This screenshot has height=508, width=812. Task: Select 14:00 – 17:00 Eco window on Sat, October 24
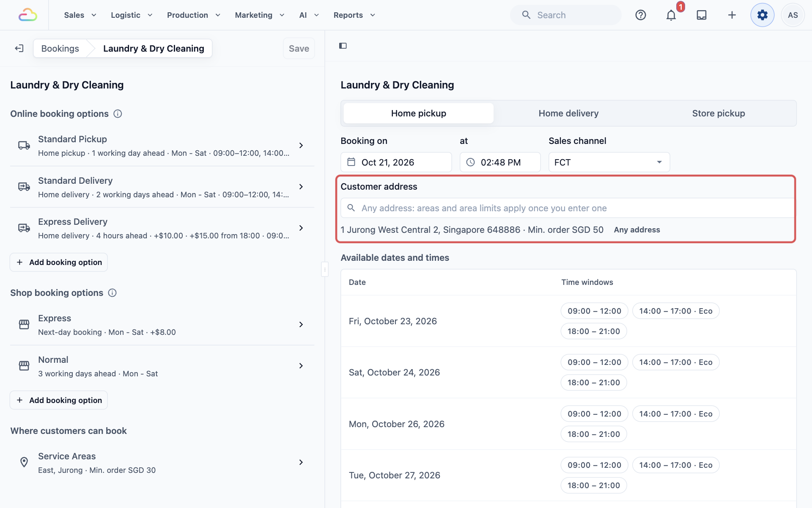676,362
